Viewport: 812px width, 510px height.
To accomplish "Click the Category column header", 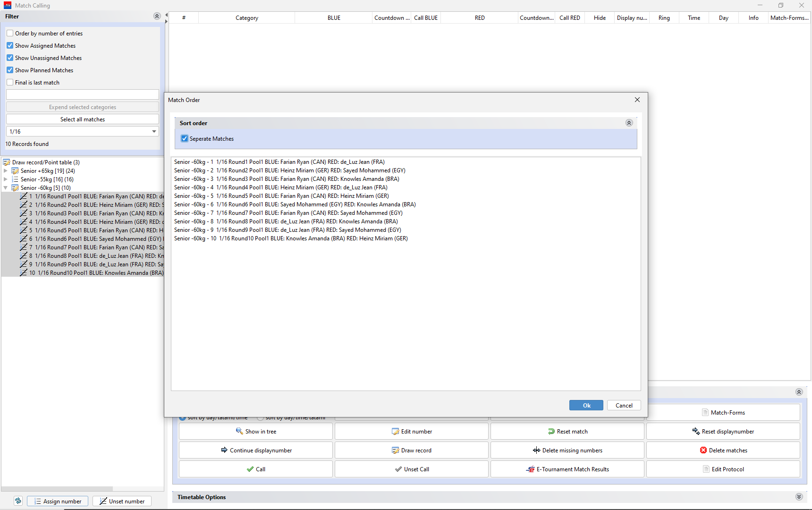I will pos(246,18).
